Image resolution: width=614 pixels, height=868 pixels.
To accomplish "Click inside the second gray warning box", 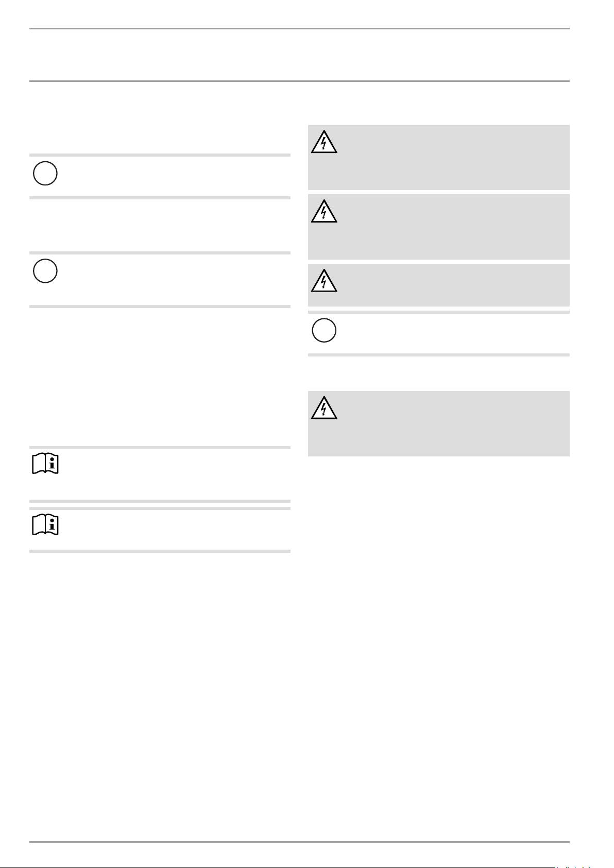I will pos(448,227).
